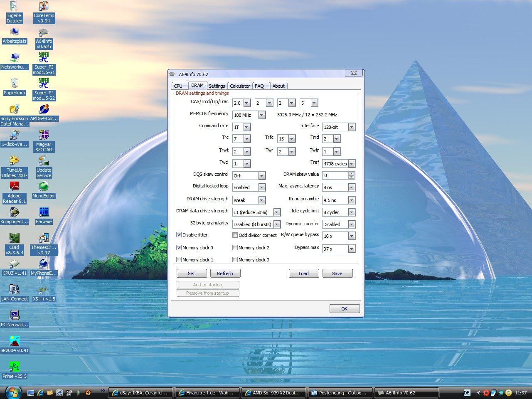Image resolution: width=532 pixels, height=399 pixels.
Task: Select the Sony Ericsson Datei-Manager icon
Action: click(15, 115)
